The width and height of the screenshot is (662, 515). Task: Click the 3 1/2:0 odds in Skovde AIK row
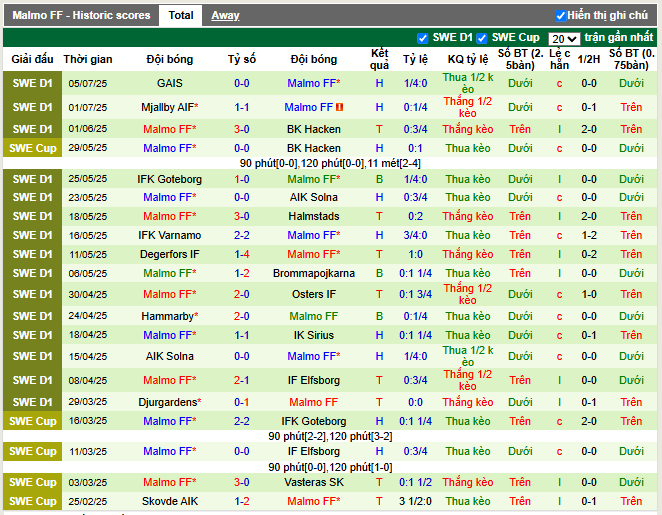click(415, 501)
